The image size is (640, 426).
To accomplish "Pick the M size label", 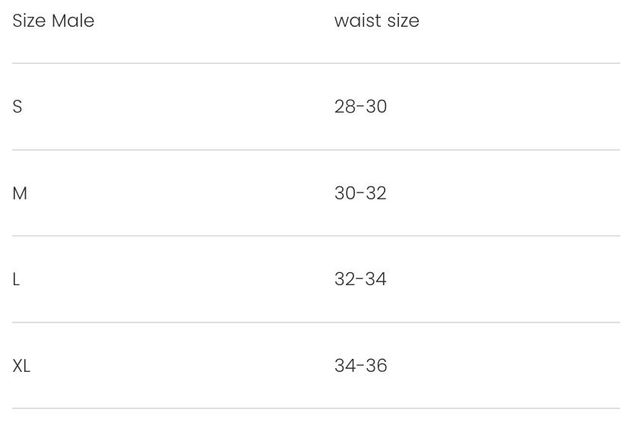I will pyautogui.click(x=20, y=193).
